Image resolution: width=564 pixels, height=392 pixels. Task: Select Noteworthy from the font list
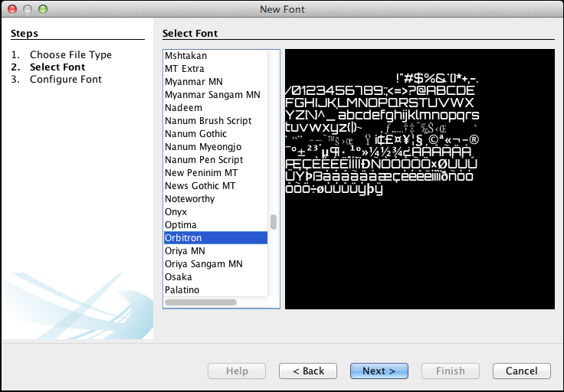[189, 199]
